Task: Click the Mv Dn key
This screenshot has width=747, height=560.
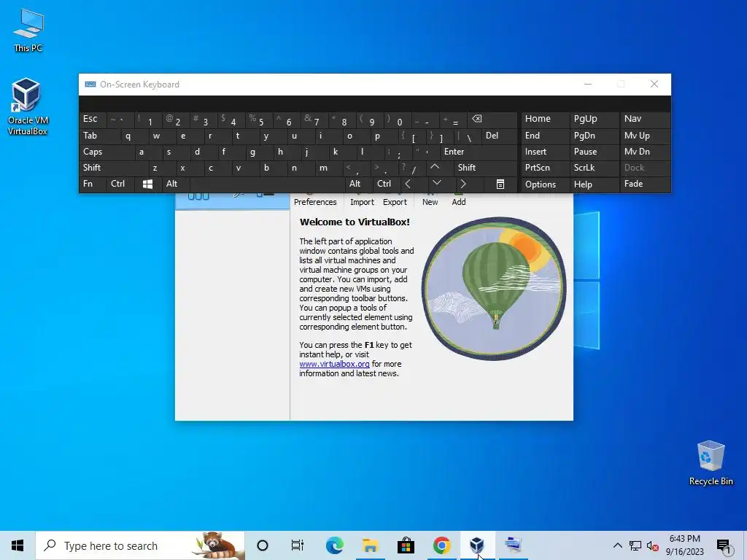Action: tap(645, 152)
